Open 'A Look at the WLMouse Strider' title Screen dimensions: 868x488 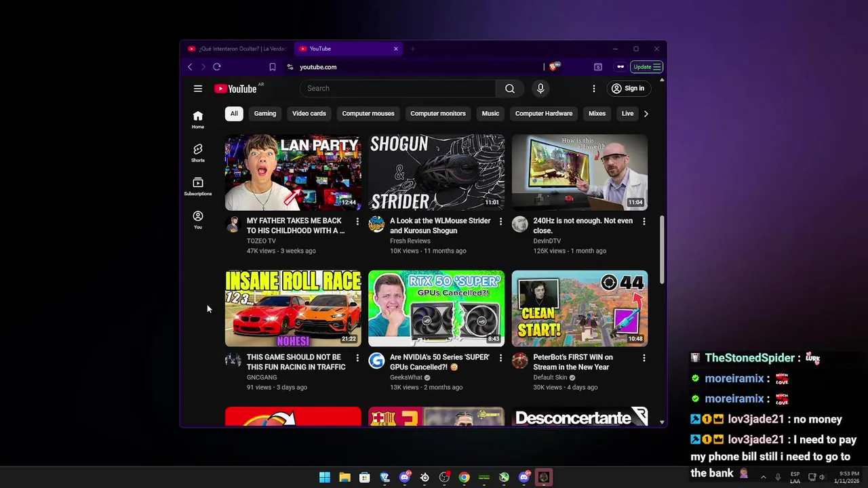440,226
